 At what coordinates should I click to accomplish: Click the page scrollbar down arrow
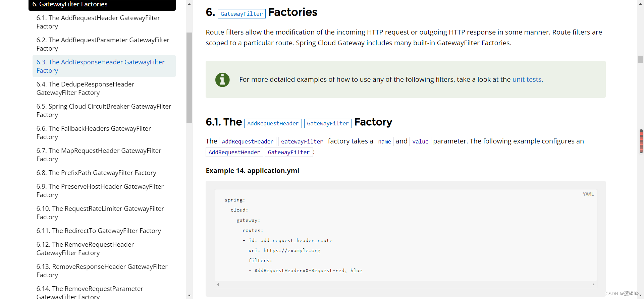(640, 295)
